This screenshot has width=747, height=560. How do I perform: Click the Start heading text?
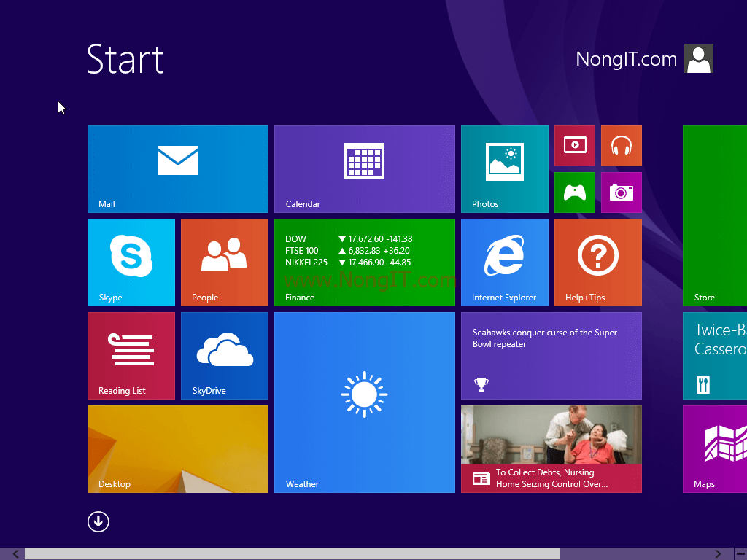(x=125, y=60)
